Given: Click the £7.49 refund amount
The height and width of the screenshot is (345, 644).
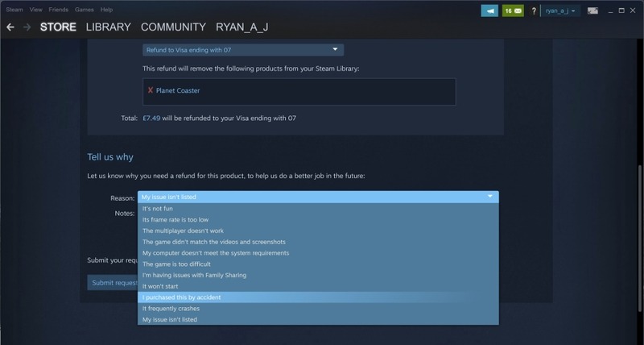Looking at the screenshot, I should point(151,118).
